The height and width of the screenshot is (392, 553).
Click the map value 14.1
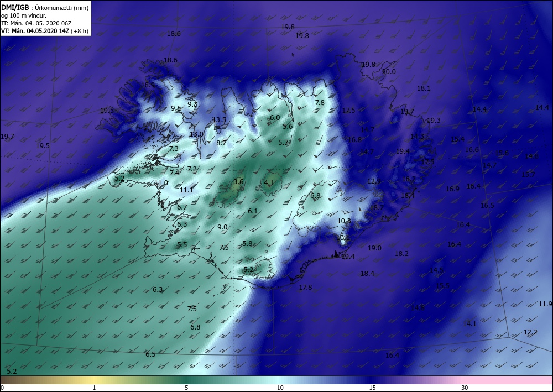(469, 323)
